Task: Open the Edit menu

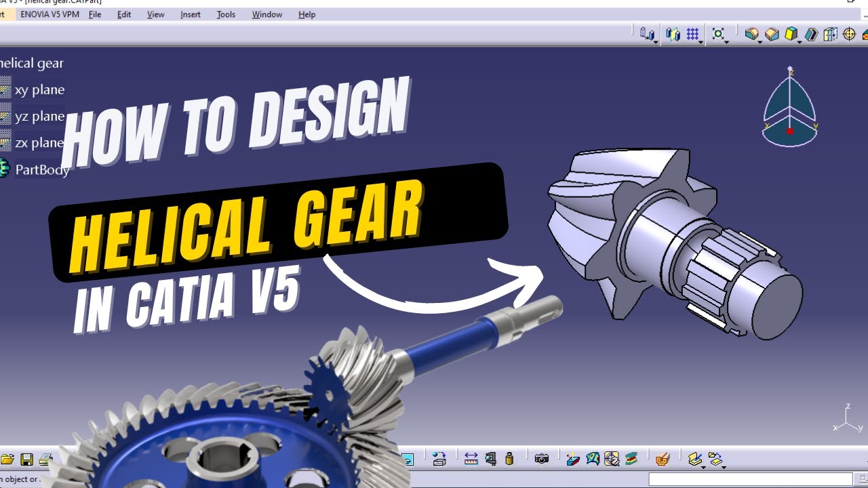Action: pyautogui.click(x=124, y=14)
